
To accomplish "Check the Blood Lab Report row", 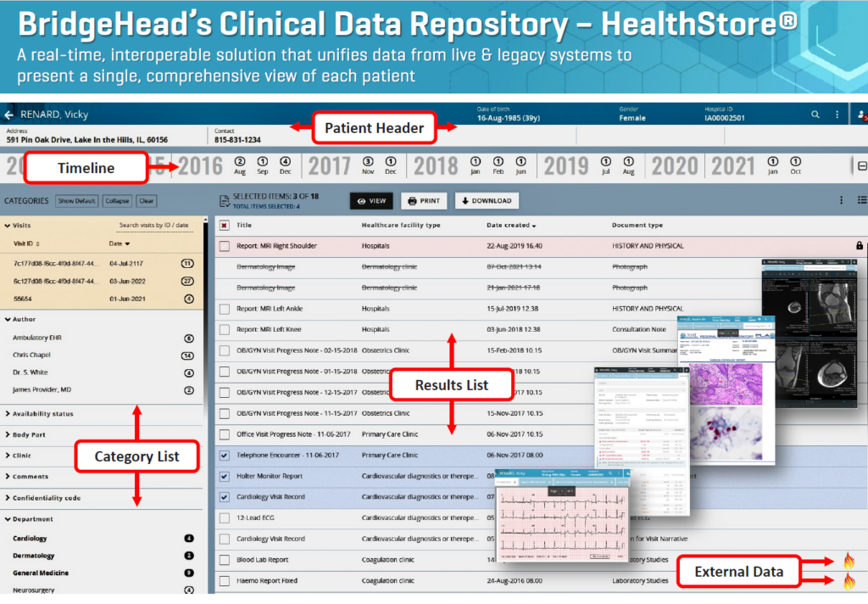I will pyautogui.click(x=224, y=560).
